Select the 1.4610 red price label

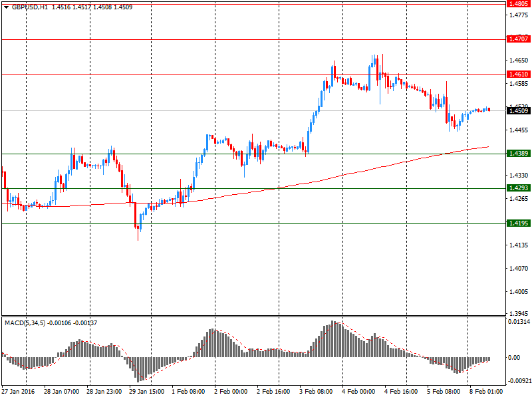tap(519, 74)
